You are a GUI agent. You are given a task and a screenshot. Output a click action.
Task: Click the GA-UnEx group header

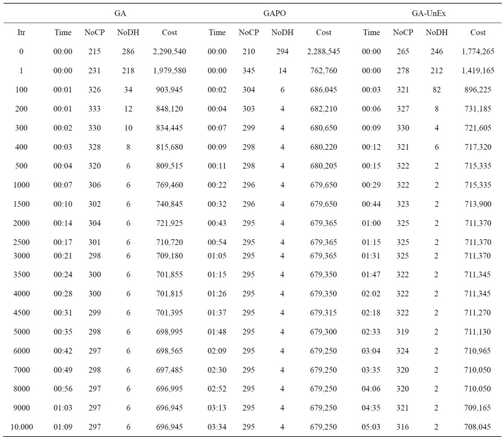coord(429,13)
